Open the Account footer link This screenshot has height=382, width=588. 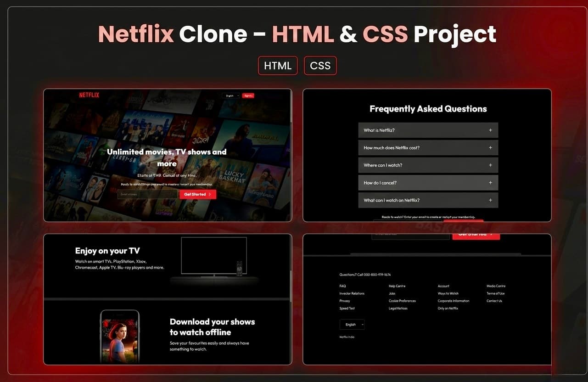(x=443, y=286)
